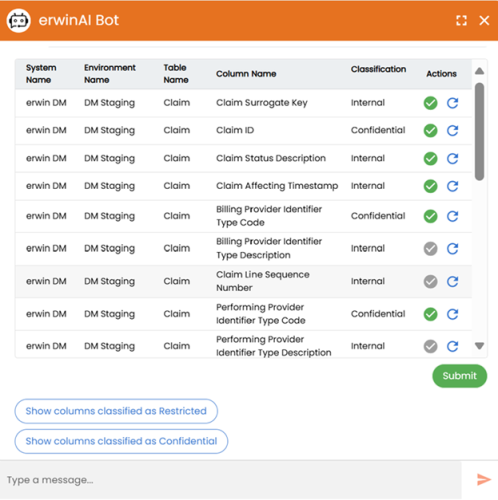Click refresh icon on Claim ID row
The height and width of the screenshot is (500, 498).
pos(452,130)
